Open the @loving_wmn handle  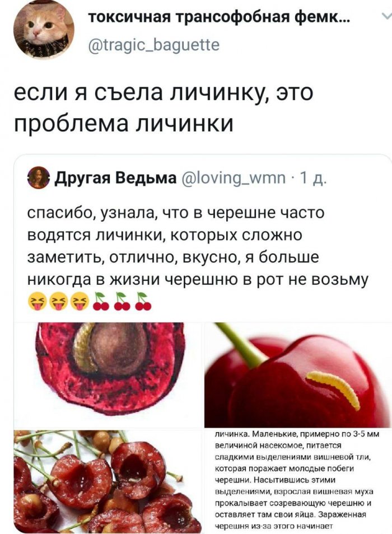click(x=234, y=178)
